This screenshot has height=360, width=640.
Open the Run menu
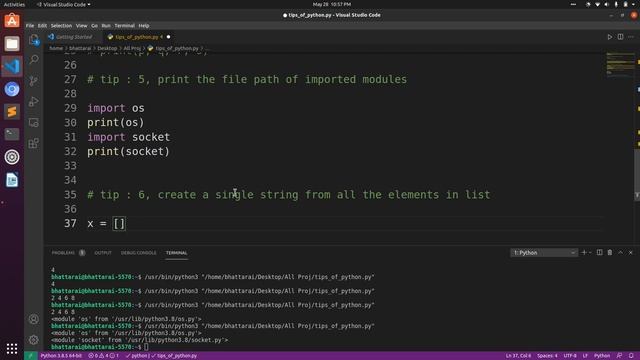pos(106,26)
